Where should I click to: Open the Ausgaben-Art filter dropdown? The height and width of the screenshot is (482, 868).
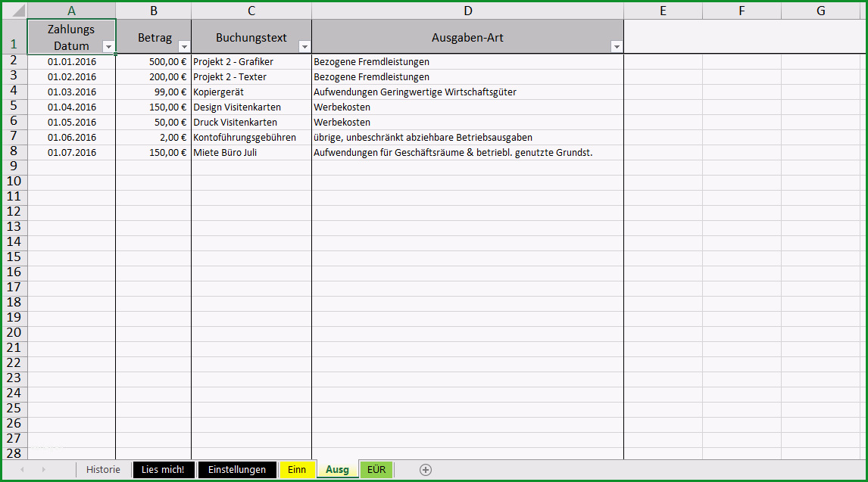click(617, 47)
